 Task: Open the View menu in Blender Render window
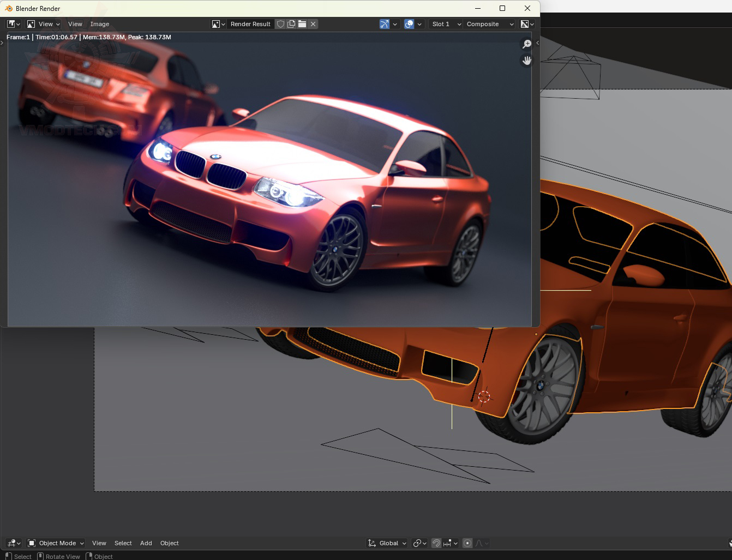pos(75,24)
